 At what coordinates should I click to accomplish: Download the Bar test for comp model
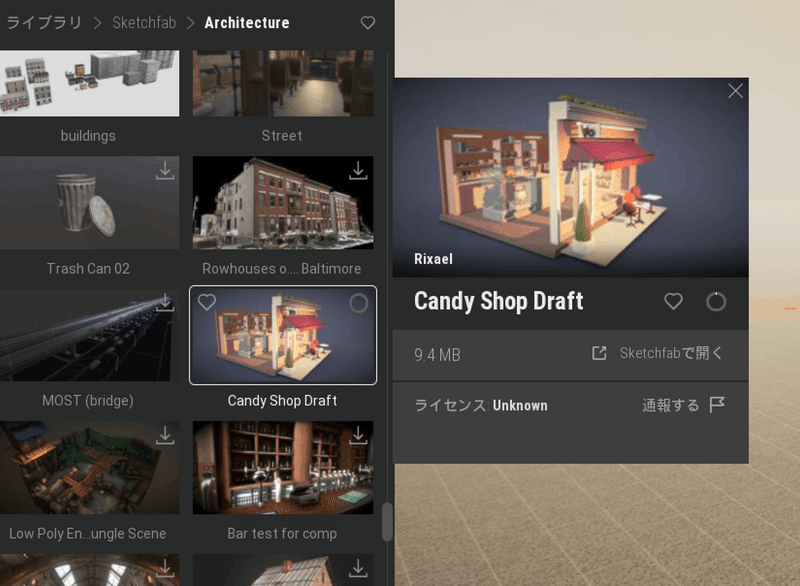pos(358,436)
